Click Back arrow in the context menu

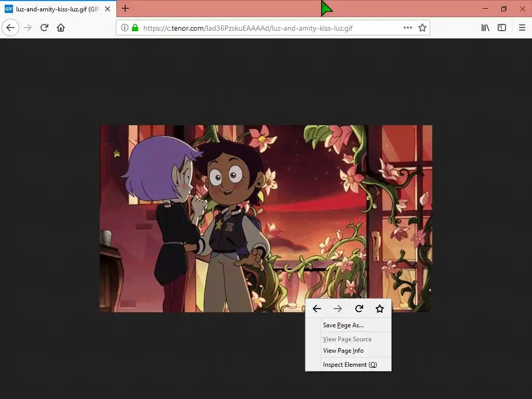(x=317, y=309)
